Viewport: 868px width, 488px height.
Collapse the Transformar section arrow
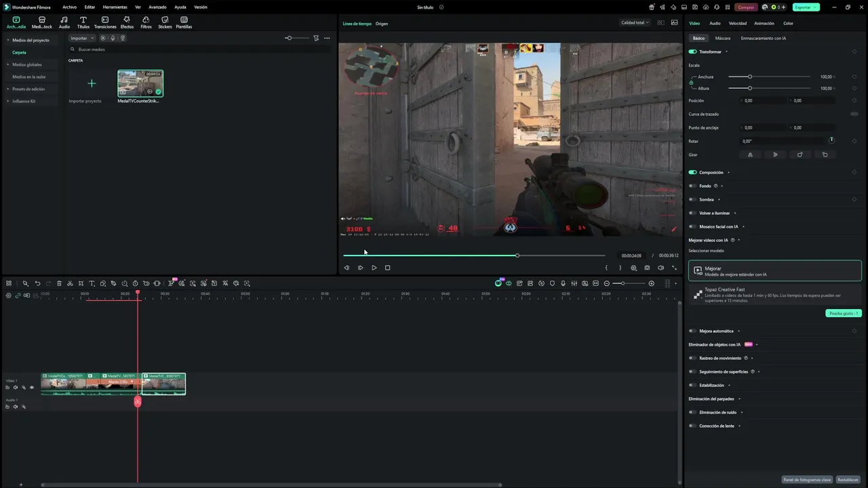point(726,52)
